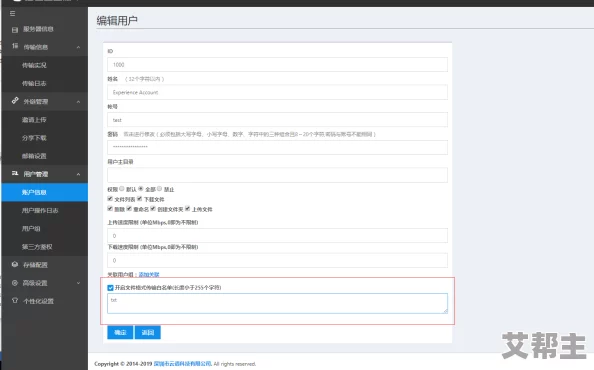Screen dimensions: 594x370
Task: Click the 存储配置 storage icon
Action: tap(15, 264)
